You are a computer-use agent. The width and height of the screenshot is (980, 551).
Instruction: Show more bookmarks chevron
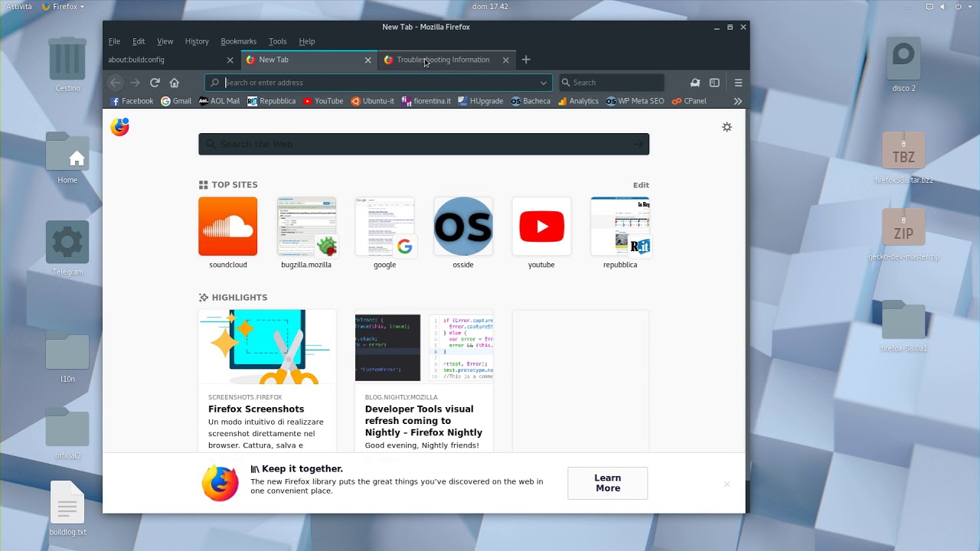click(738, 101)
